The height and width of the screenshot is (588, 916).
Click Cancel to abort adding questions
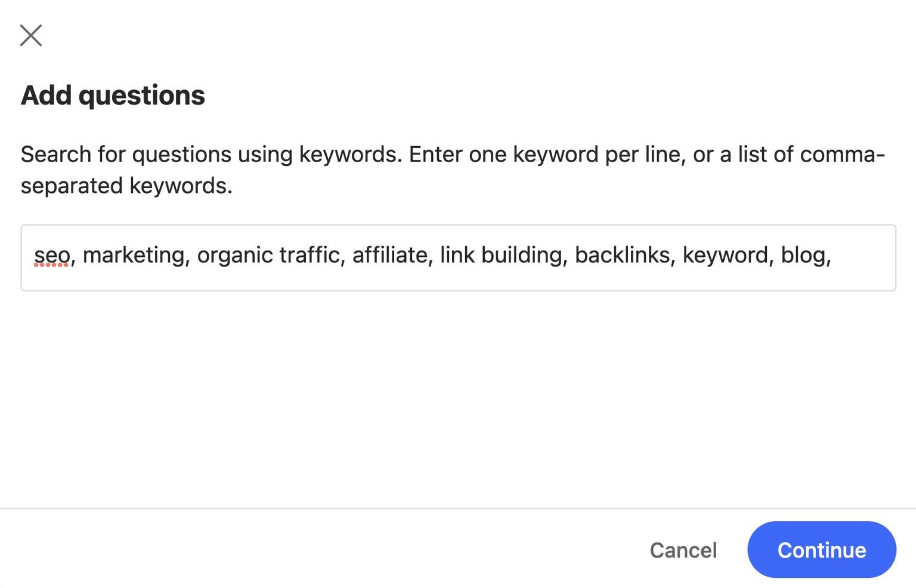point(683,550)
